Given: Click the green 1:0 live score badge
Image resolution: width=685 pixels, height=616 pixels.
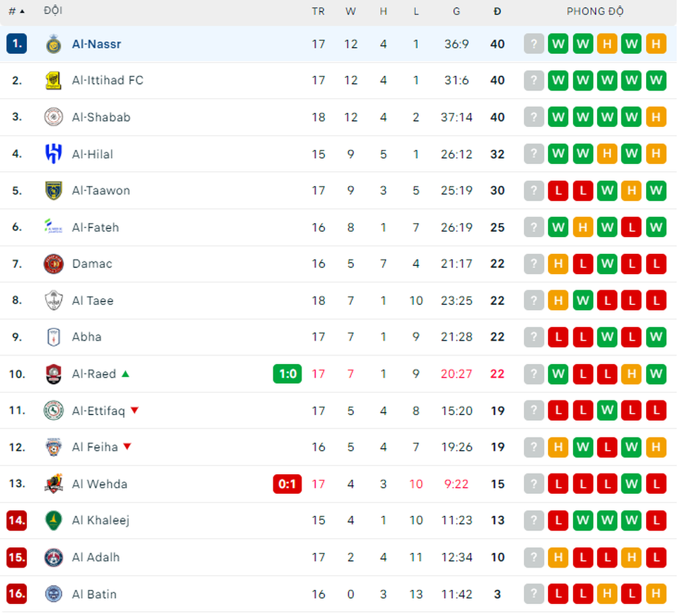Looking at the screenshot, I should point(287,374).
